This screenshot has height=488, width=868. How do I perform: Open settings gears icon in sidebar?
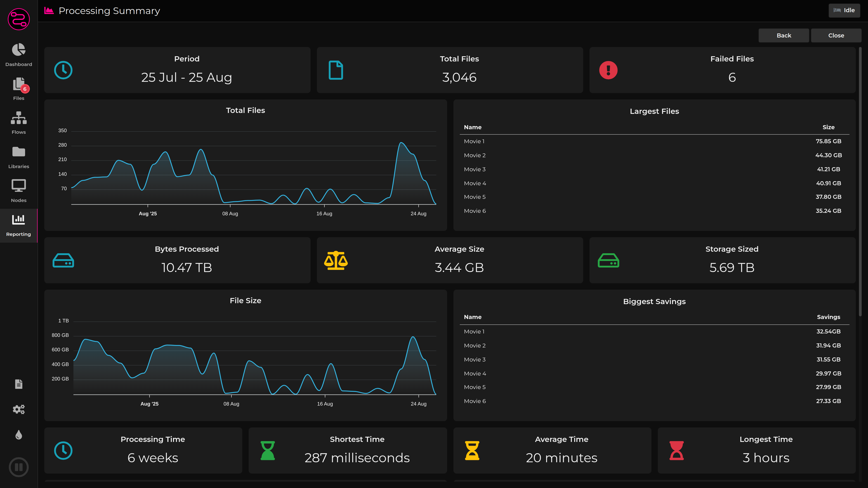tap(19, 409)
